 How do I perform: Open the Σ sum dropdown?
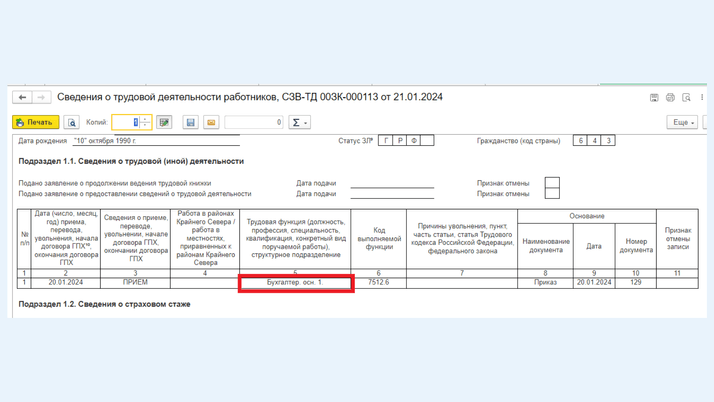click(x=299, y=122)
